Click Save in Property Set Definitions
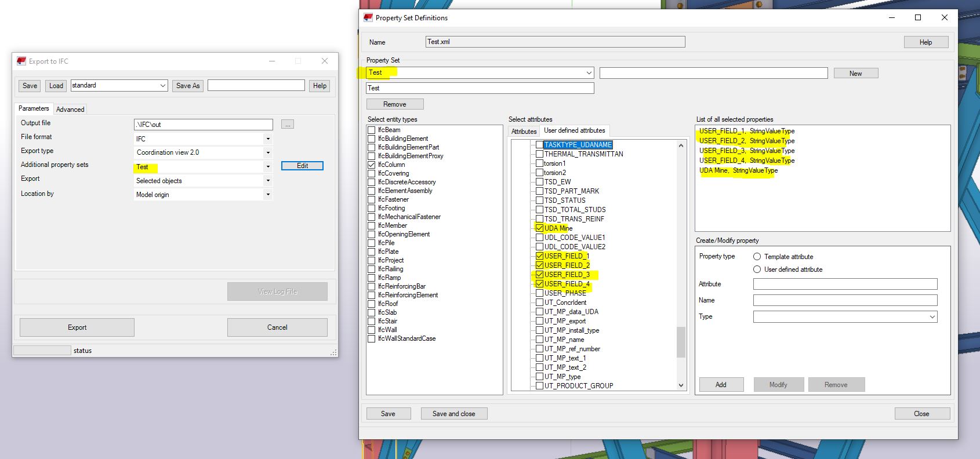Screen dimensions: 980x459 [389, 414]
